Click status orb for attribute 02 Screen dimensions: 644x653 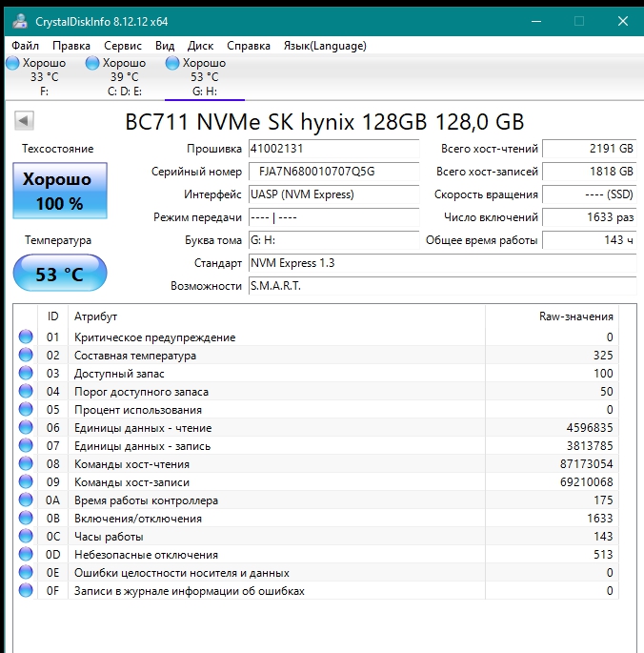coord(26,355)
